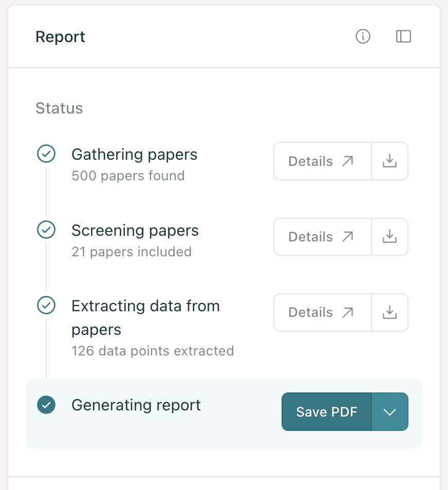The width and height of the screenshot is (448, 490).
Task: Download the Gathering papers results
Action: coord(389,161)
